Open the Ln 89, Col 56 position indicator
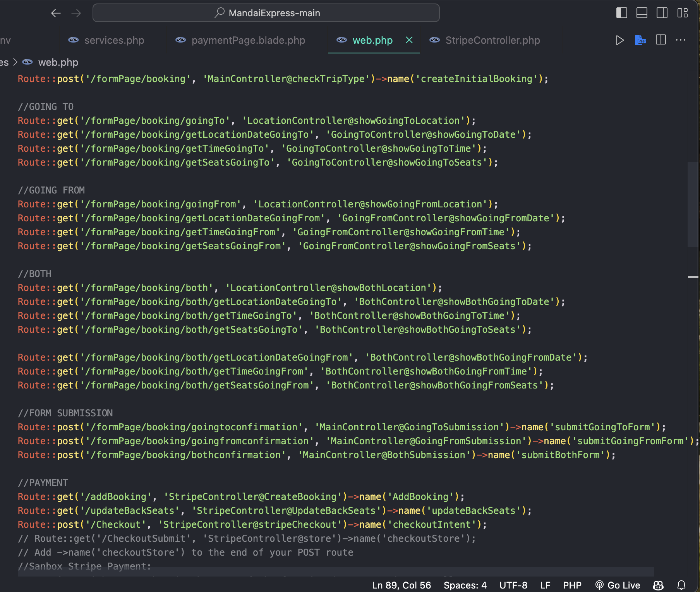This screenshot has width=700, height=592. coord(401,585)
